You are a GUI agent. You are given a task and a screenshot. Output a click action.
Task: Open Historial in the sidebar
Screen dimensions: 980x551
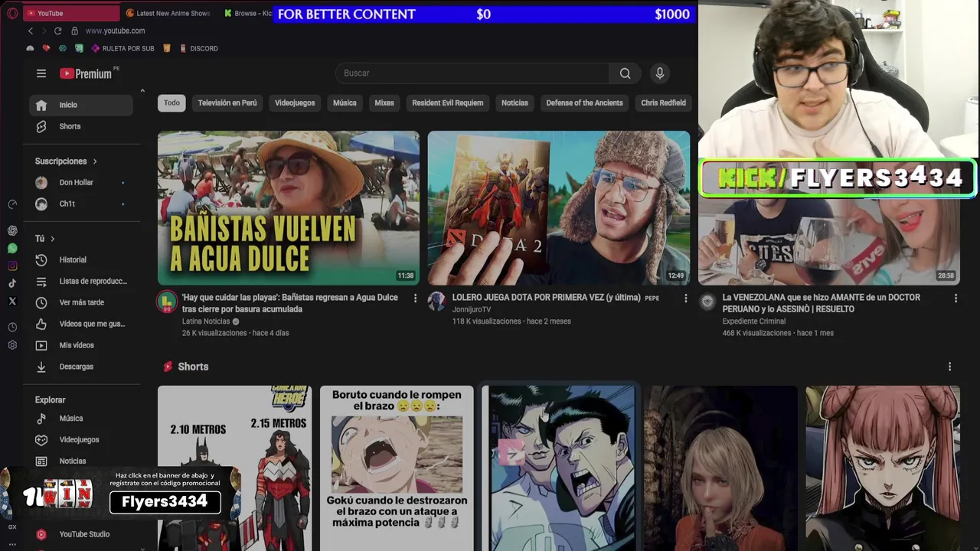click(x=81, y=259)
